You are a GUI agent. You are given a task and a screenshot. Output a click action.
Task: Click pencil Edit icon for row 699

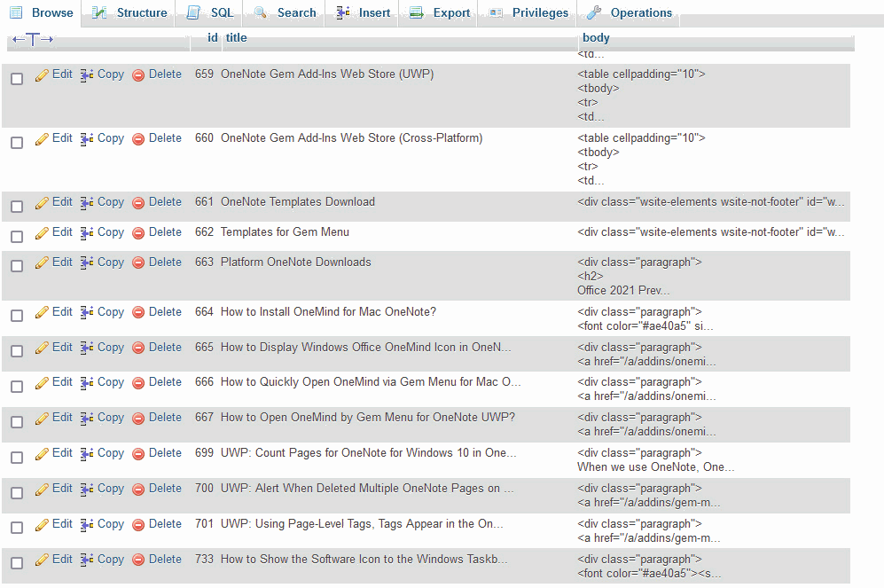click(42, 454)
